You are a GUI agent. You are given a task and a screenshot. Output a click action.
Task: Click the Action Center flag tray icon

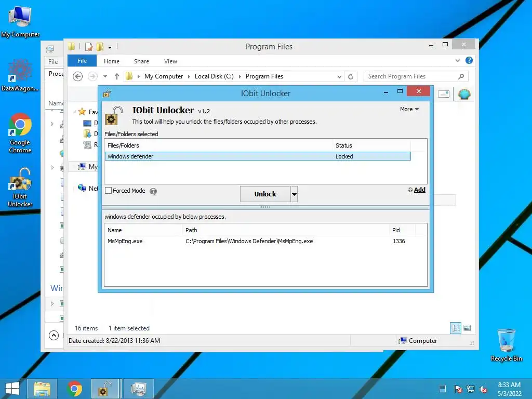click(x=458, y=389)
